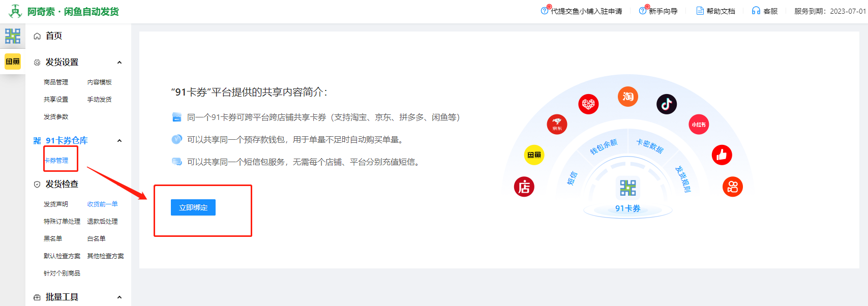The width and height of the screenshot is (868, 306).
Task: Click the wallet coin icon beside second bullet
Action: [176, 139]
